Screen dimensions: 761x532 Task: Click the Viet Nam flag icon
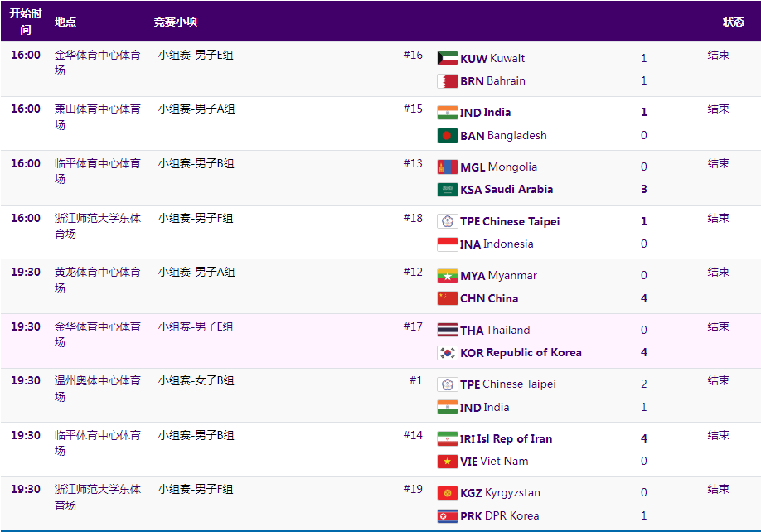[447, 462]
